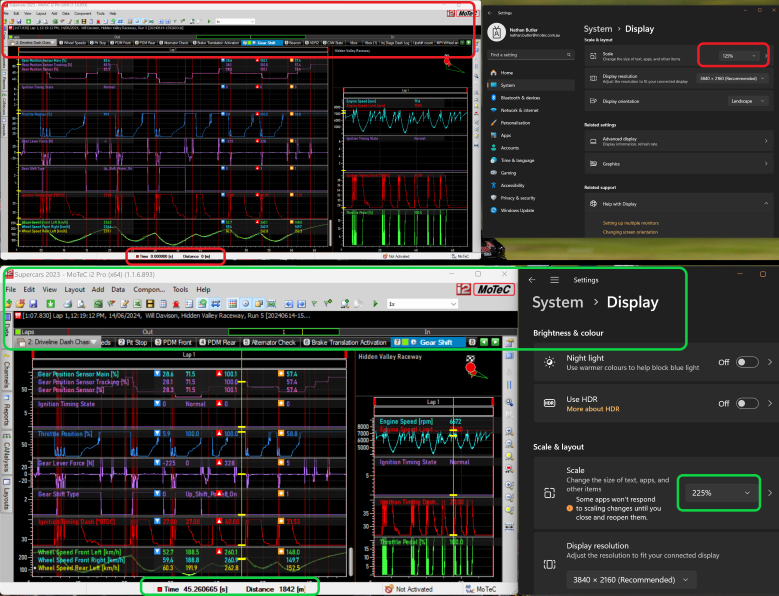Click red alarm light icon in larger MoTeC toolbar
The image size is (779, 596).
pyautogui.click(x=176, y=303)
